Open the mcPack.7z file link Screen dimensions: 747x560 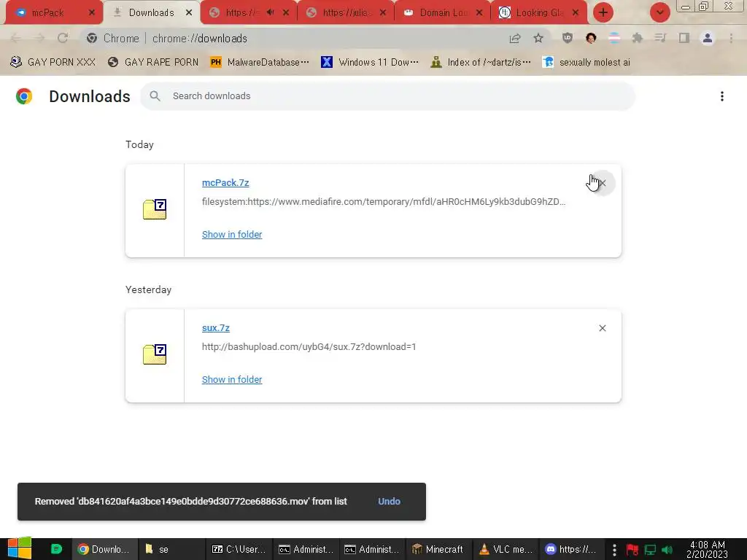[225, 182]
